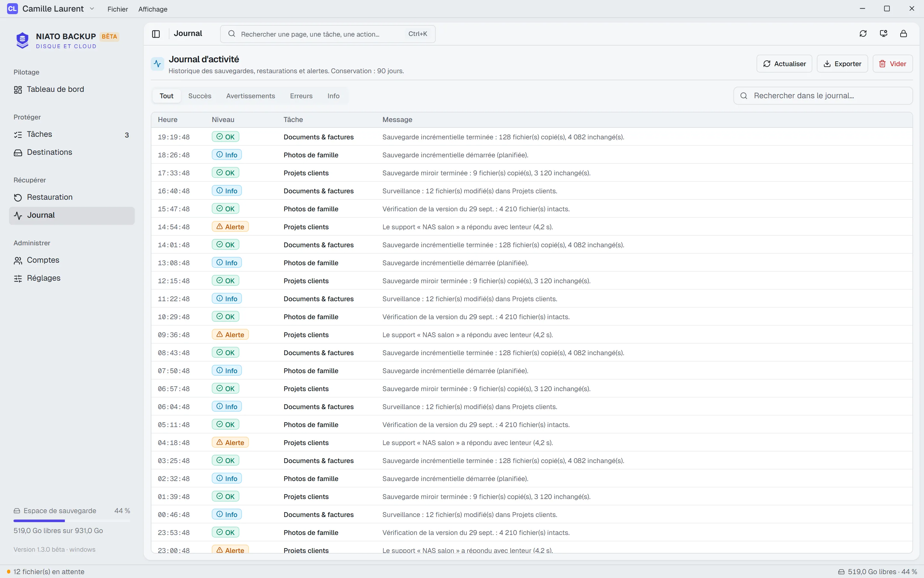Click the sync refresh icon in top bar

pyautogui.click(x=863, y=34)
